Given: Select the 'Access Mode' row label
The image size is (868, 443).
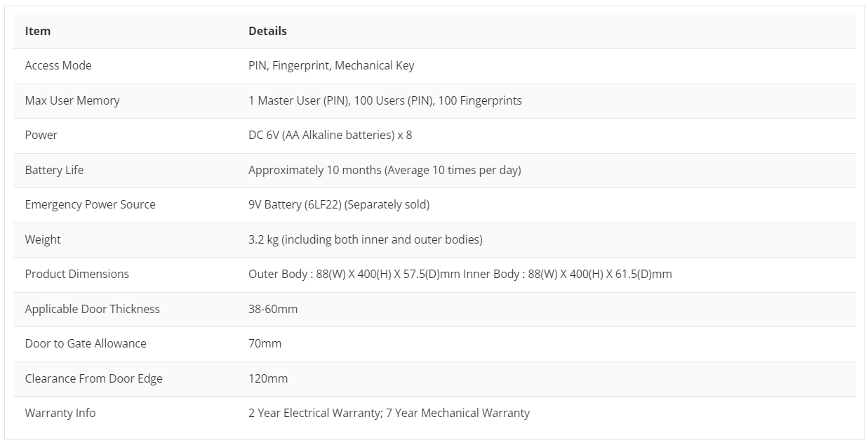Looking at the screenshot, I should pos(58,65).
